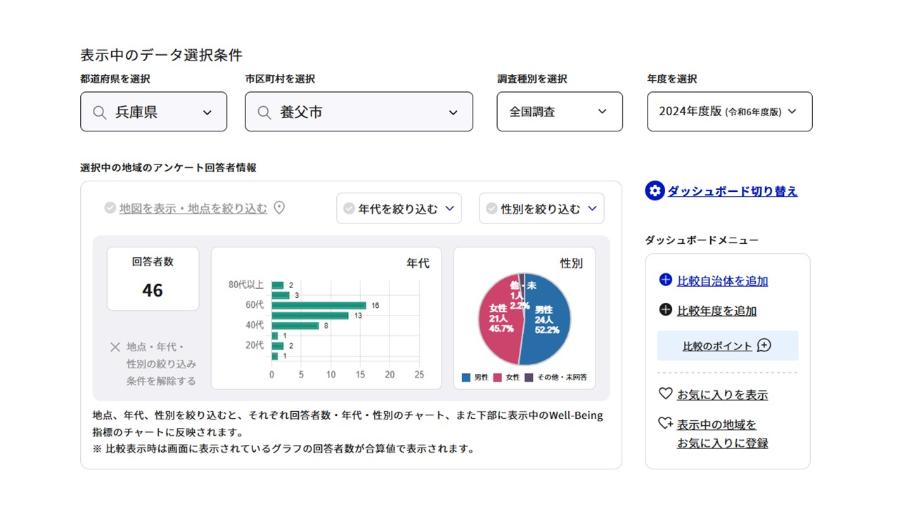The height and width of the screenshot is (506, 900).
Task: Click the ダッシュボード切り替え link
Action: [732, 191]
